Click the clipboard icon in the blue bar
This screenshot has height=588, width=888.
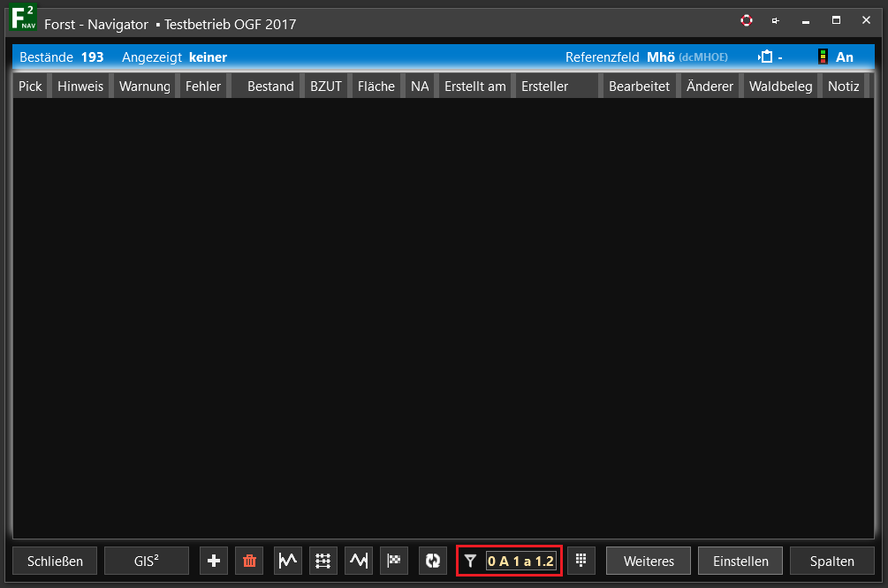766,57
